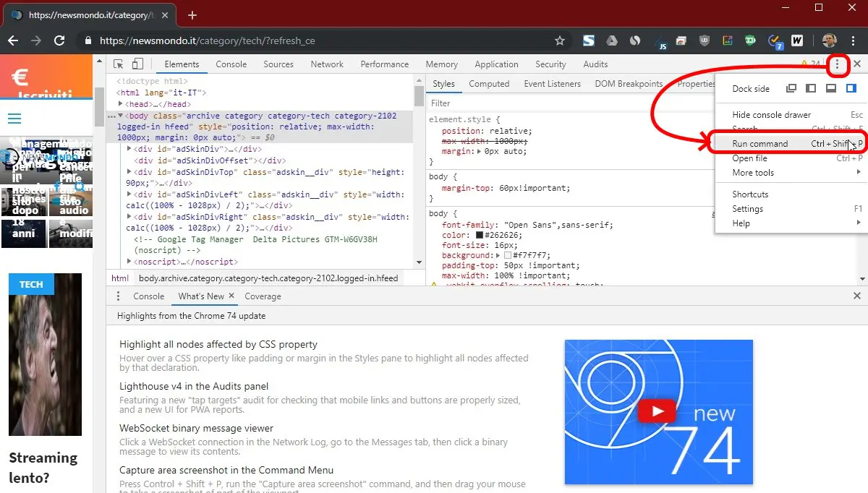
Task: Play the Chrome 74 new features video
Action: (658, 411)
